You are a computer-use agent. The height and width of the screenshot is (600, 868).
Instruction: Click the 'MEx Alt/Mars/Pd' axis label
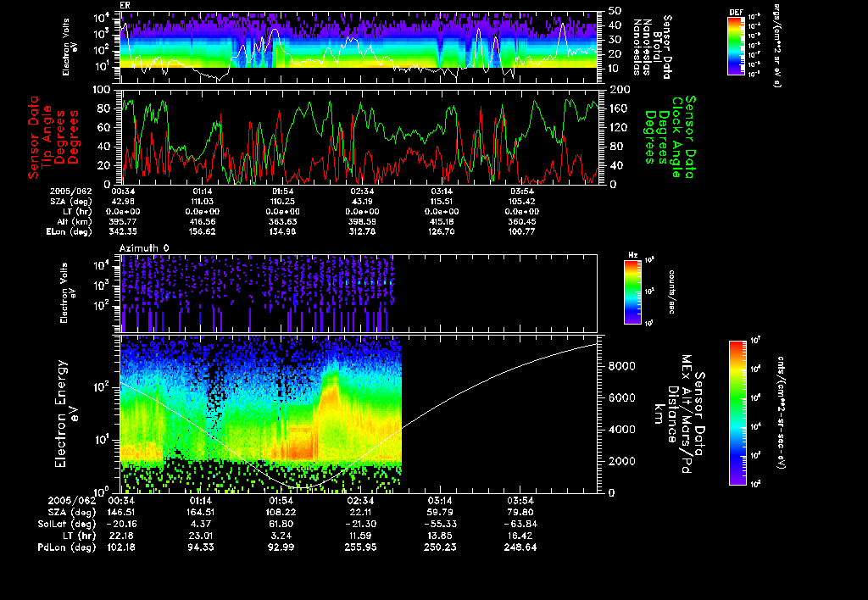pos(687,414)
